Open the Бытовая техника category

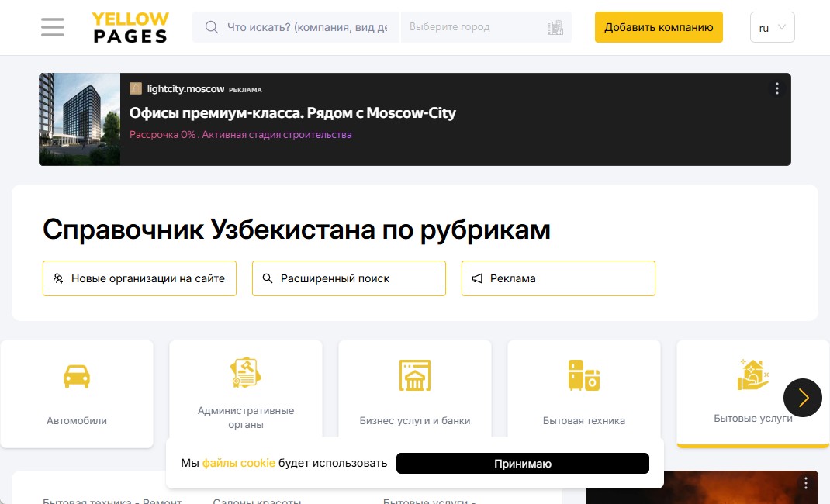point(584,394)
